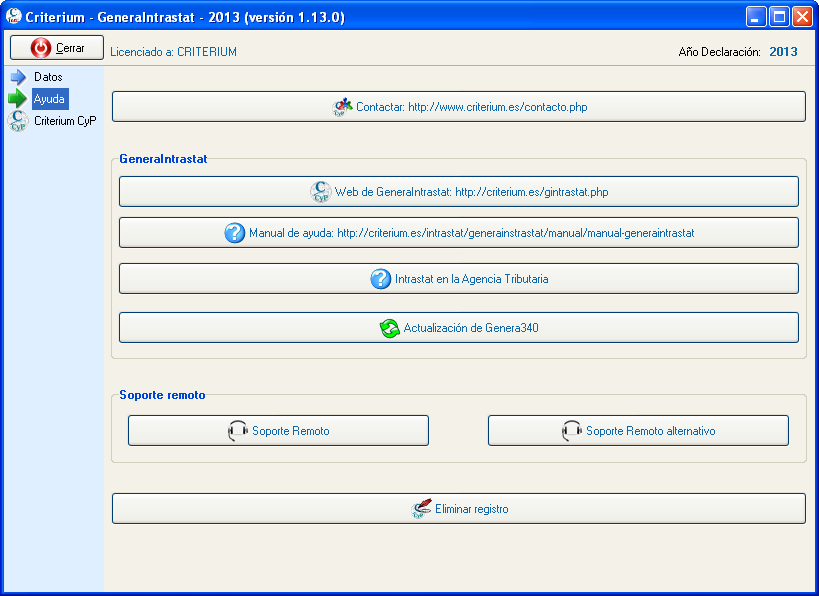The height and width of the screenshot is (596, 819).
Task: Click the Criterium CyP logo icon in sidebar
Action: tap(18, 121)
